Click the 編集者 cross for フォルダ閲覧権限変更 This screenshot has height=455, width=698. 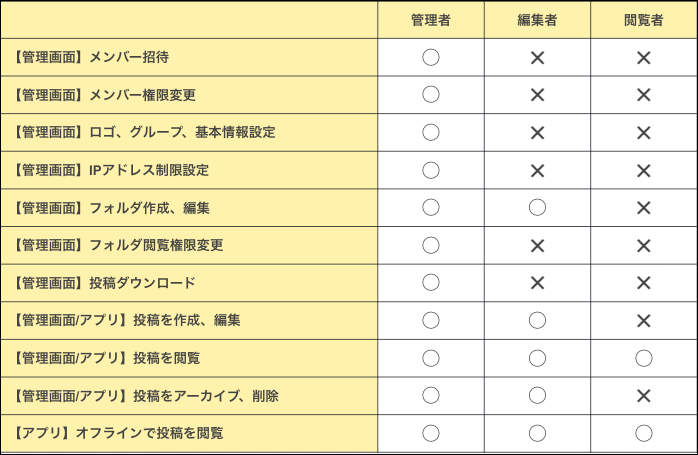coord(537,245)
